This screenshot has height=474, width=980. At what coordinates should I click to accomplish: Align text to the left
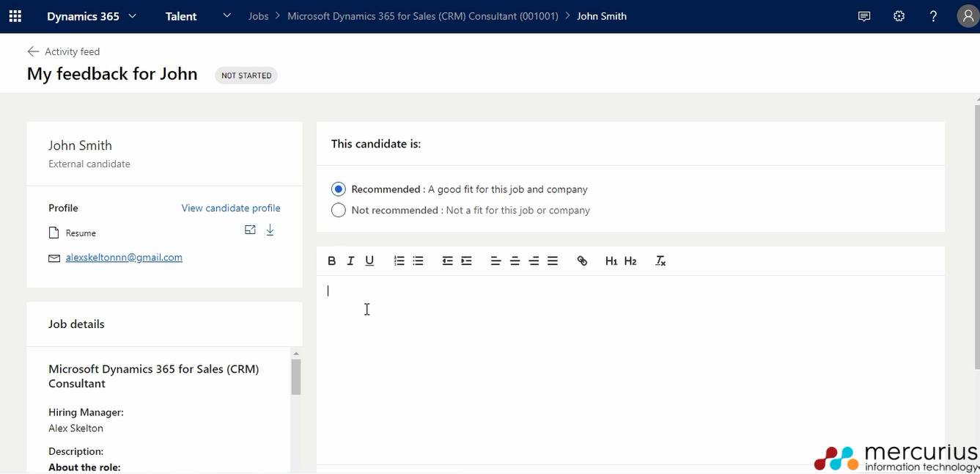(495, 260)
